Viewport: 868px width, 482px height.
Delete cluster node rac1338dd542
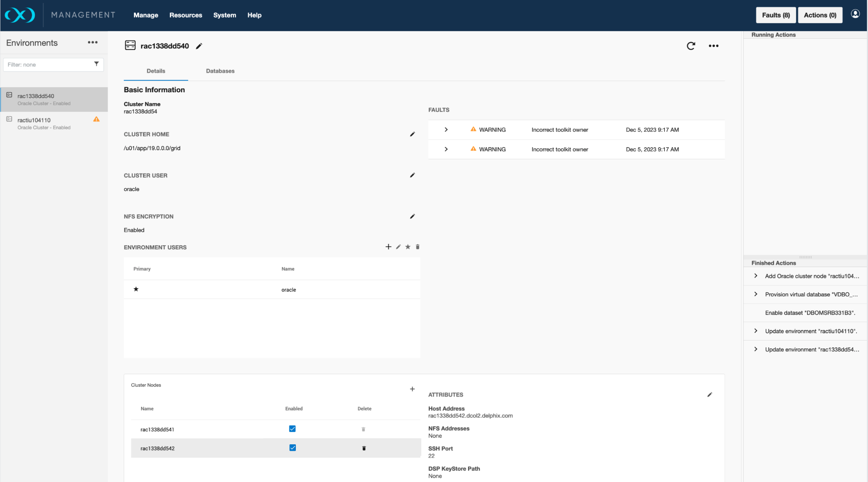364,448
